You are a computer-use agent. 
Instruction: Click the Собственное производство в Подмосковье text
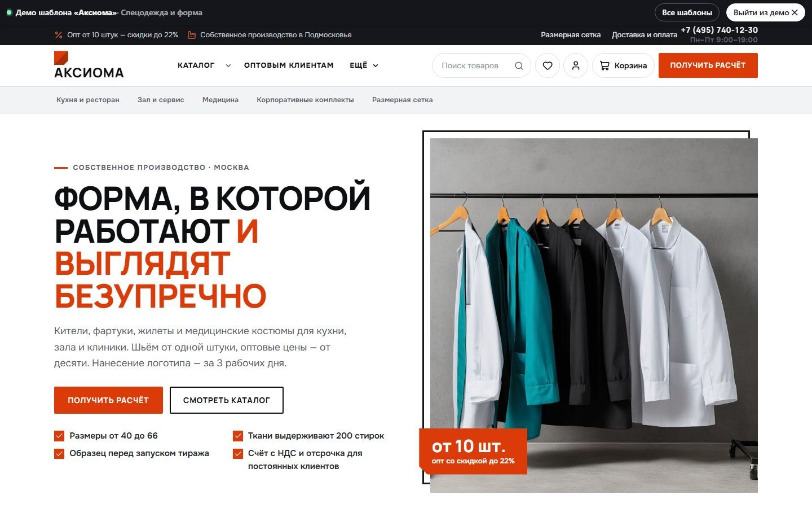point(276,35)
